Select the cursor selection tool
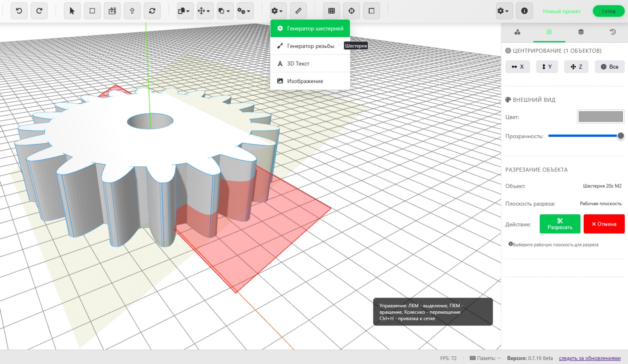628x364 pixels. point(72,11)
